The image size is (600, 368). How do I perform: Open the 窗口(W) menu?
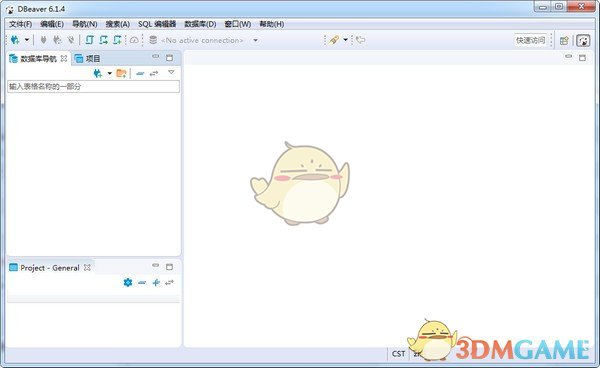point(238,24)
